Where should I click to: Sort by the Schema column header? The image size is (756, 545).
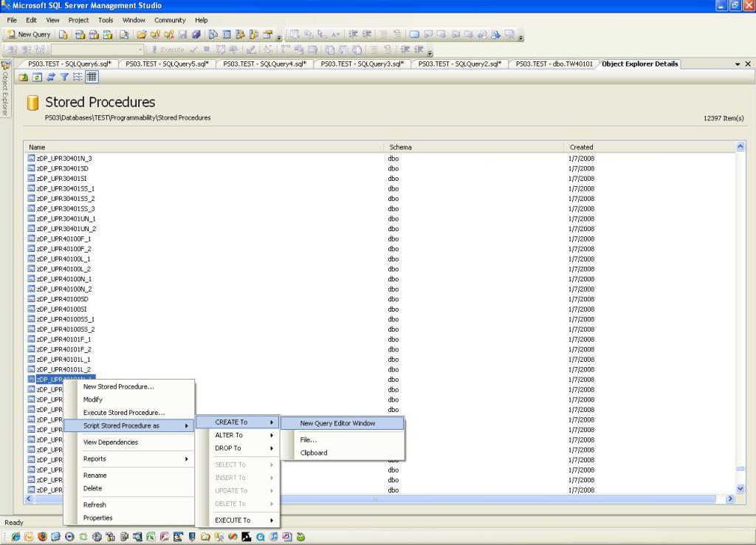tap(474, 147)
